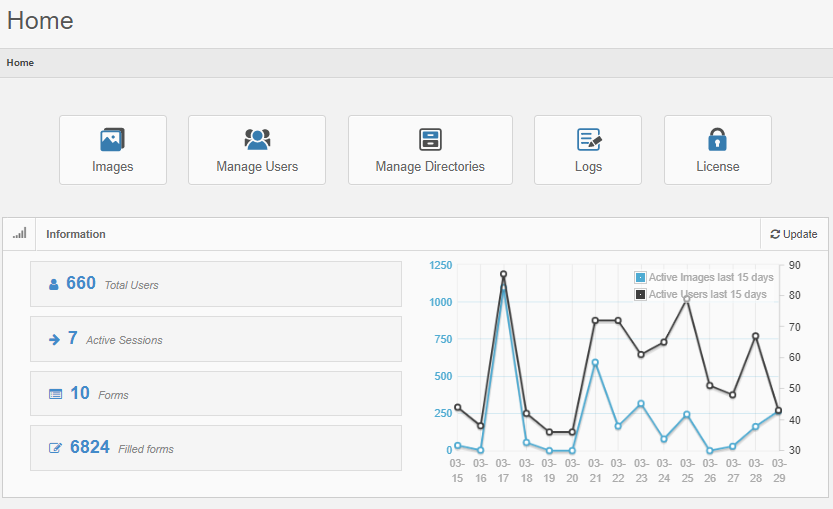Image resolution: width=833 pixels, height=509 pixels.
Task: Click the License padlock icon
Action: tap(717, 140)
